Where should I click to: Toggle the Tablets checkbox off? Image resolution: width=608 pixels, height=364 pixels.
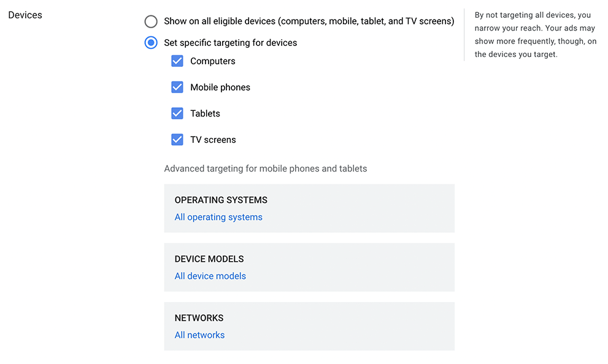coord(177,113)
